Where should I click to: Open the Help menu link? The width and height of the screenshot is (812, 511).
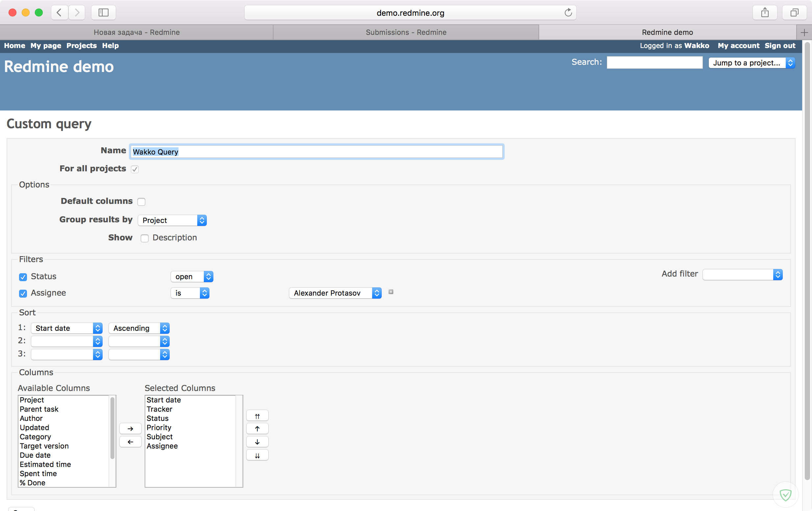pyautogui.click(x=110, y=45)
